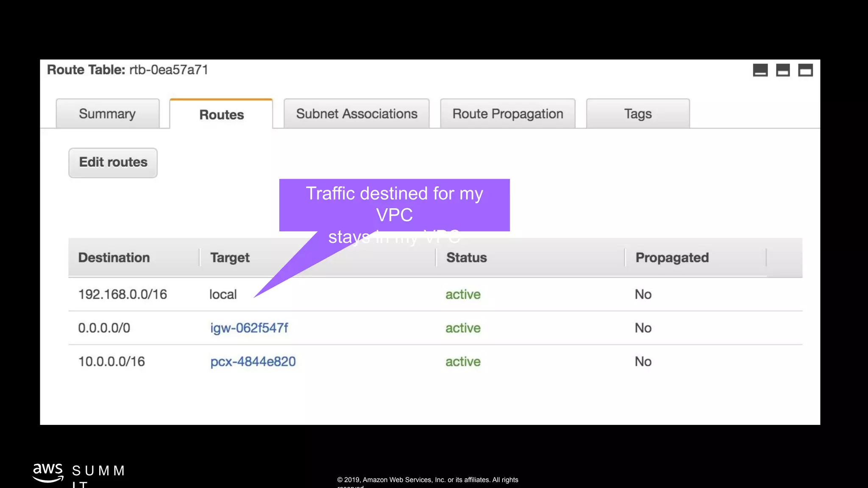Click active status in the 10.0.0.0/16 row
The image size is (868, 488).
463,361
